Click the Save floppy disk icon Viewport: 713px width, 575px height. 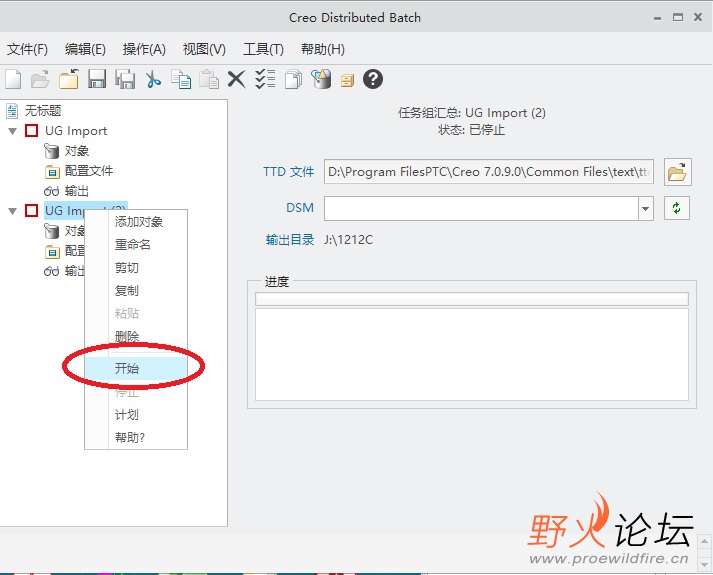[97, 80]
